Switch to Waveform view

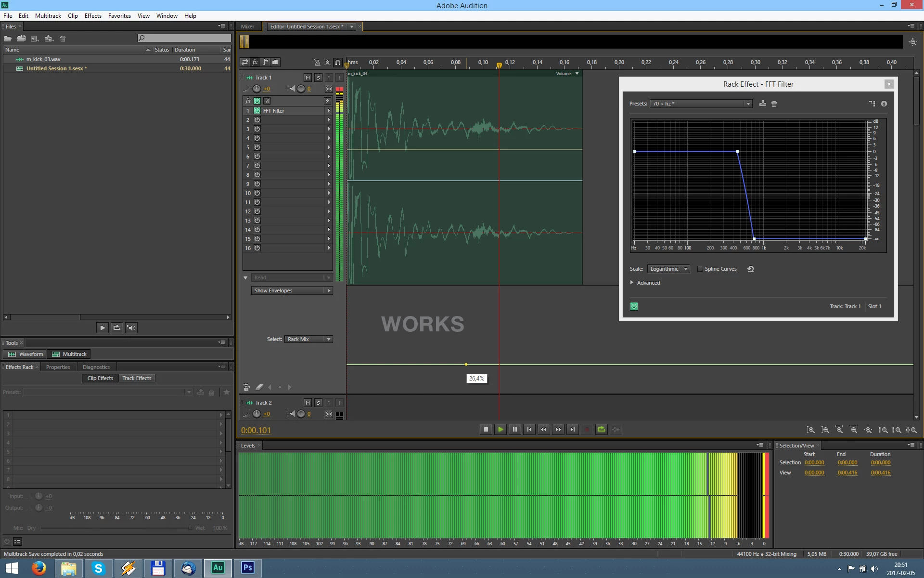pos(26,354)
